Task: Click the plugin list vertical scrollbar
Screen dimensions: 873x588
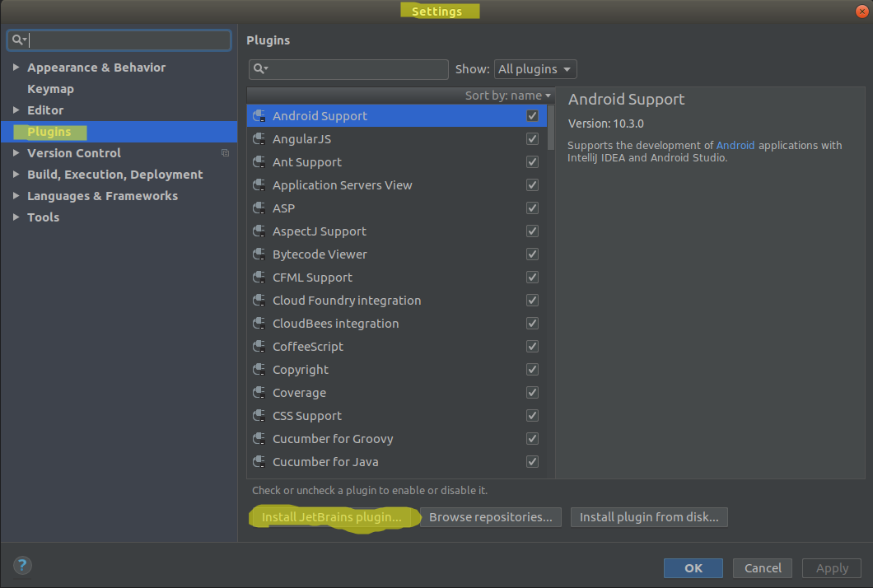Action: click(551, 128)
